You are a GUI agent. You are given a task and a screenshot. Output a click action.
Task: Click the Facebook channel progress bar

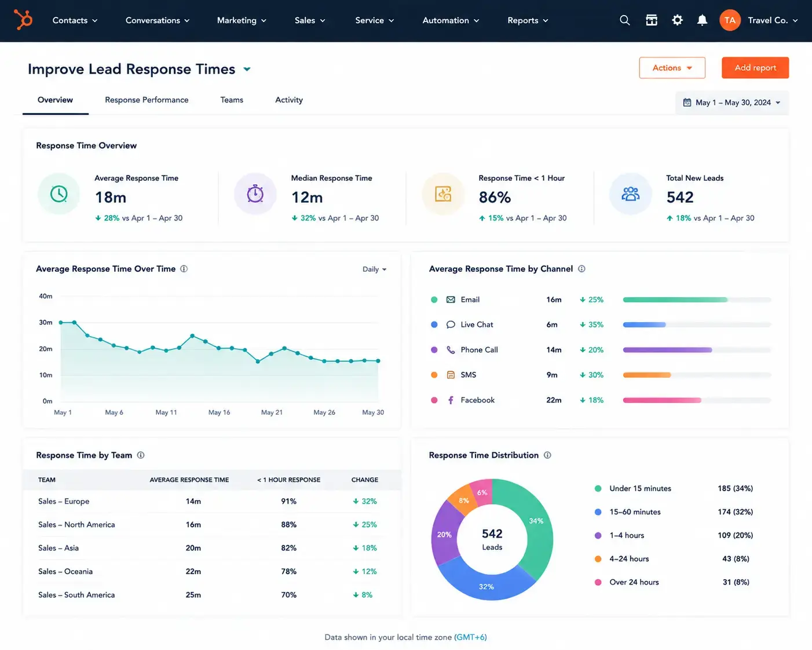click(697, 400)
